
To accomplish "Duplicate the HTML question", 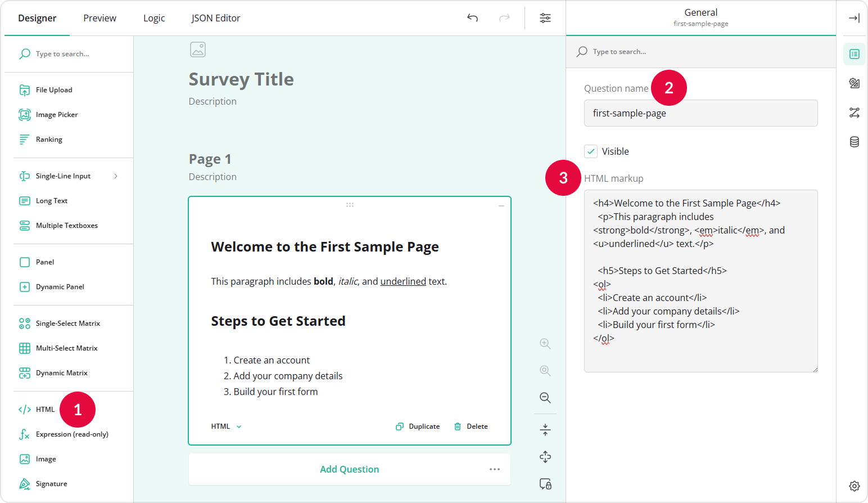I will 418,426.
